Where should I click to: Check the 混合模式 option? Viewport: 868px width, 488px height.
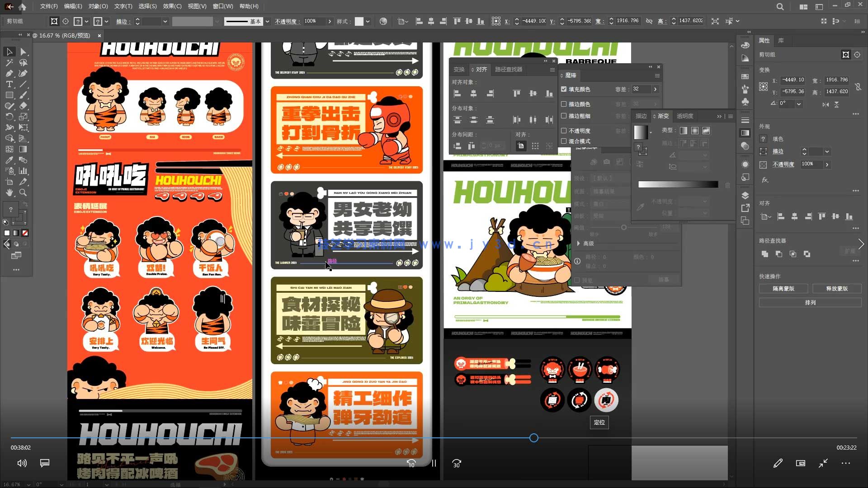564,141
